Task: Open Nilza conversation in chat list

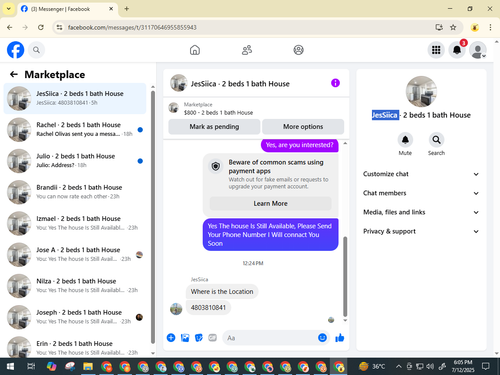Action: point(75,286)
